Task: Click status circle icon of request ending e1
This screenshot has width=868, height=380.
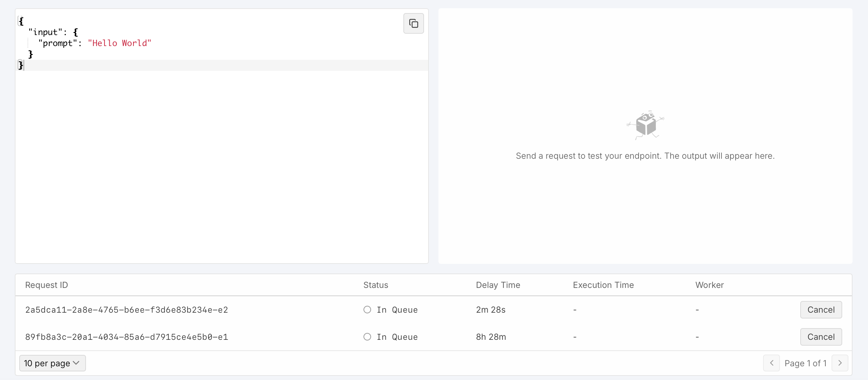Action: coord(367,337)
